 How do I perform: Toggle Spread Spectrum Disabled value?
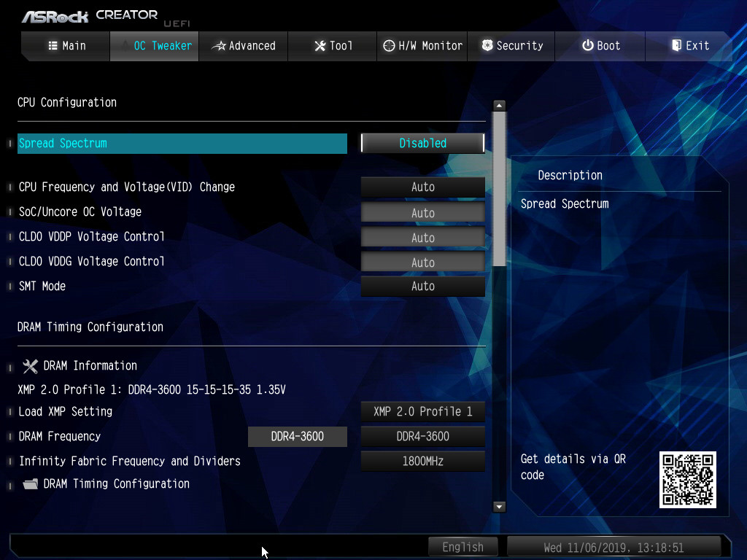pos(422,144)
